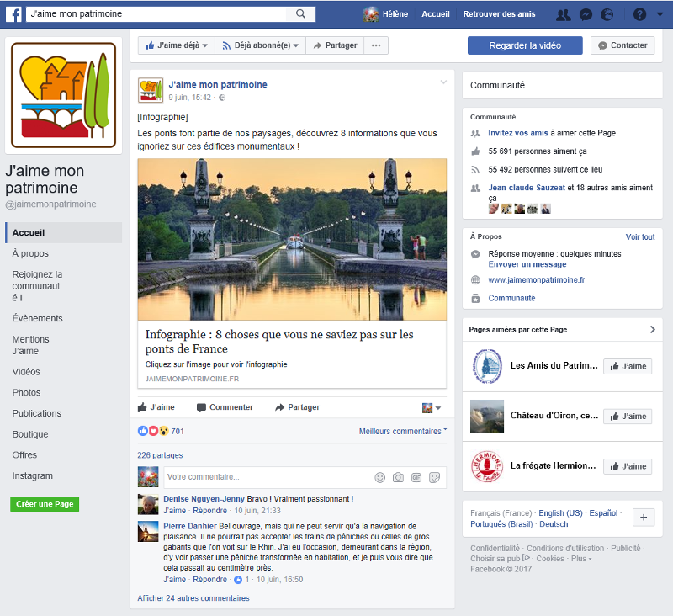Like the "Château d'Oiron" page
Viewport: 673px width, 616px height.
(627, 417)
